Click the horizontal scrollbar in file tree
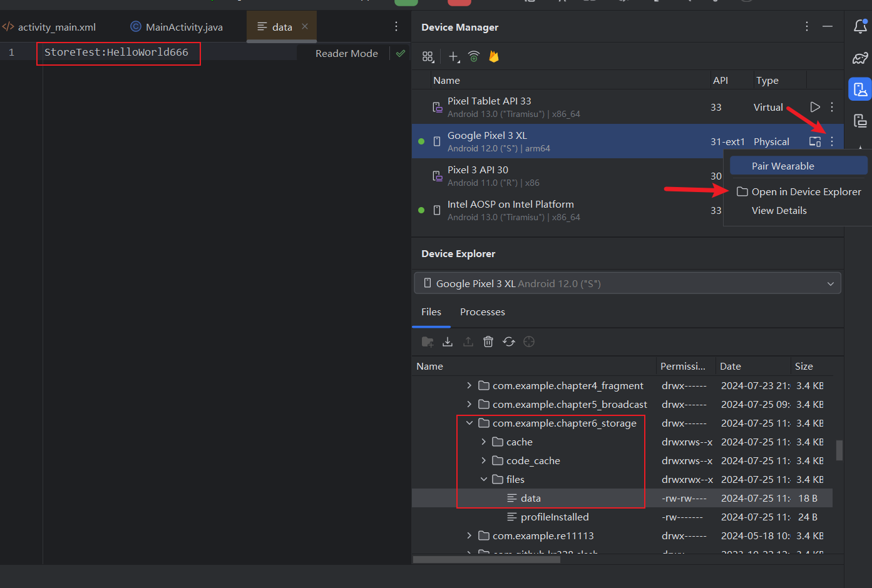The width and height of the screenshot is (872, 588). point(486,559)
